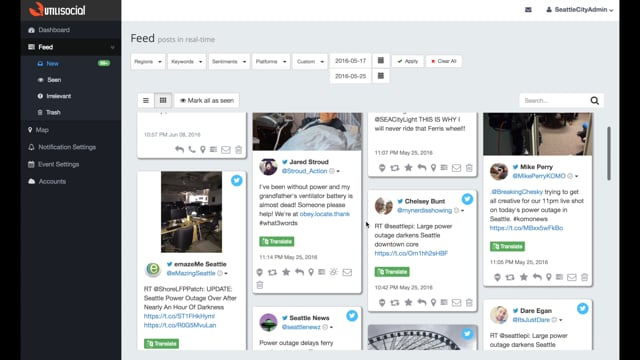The height and width of the screenshot is (360, 640).
Task: Mark all as seen
Action: pos(207,100)
